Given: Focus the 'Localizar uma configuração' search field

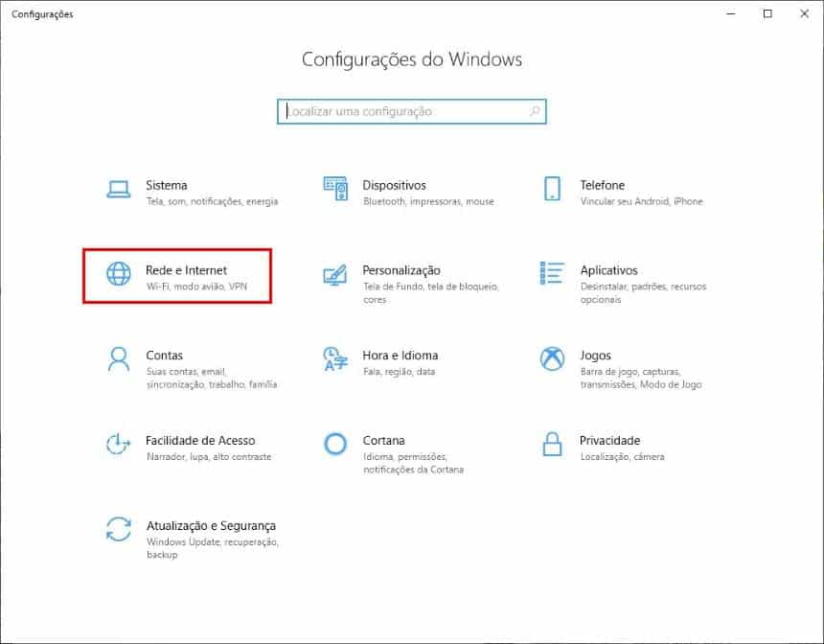Looking at the screenshot, I should (x=411, y=111).
